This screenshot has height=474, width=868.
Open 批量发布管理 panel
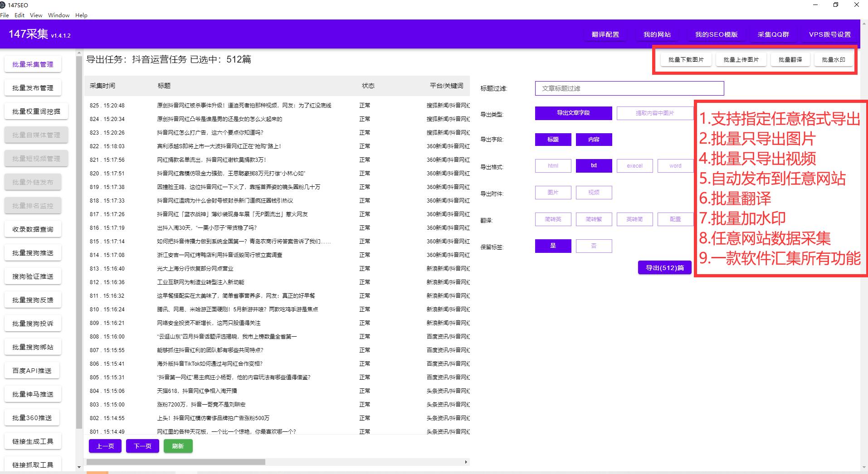point(33,87)
